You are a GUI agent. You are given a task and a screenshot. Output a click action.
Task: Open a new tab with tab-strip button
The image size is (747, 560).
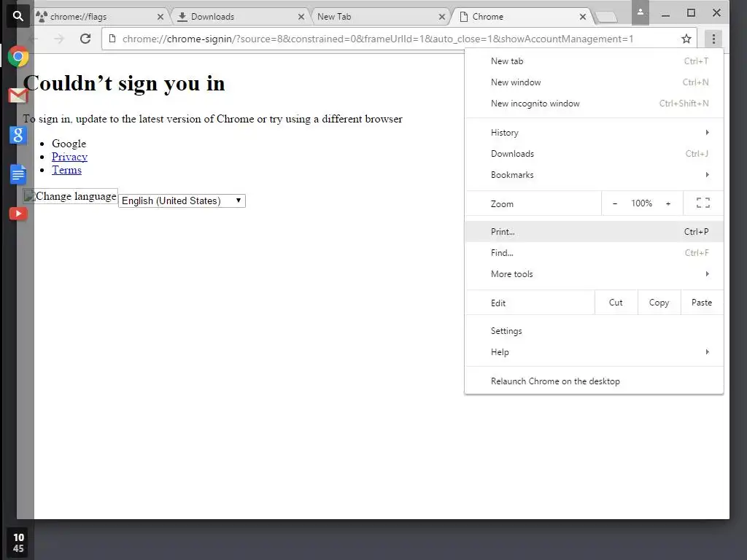point(606,17)
